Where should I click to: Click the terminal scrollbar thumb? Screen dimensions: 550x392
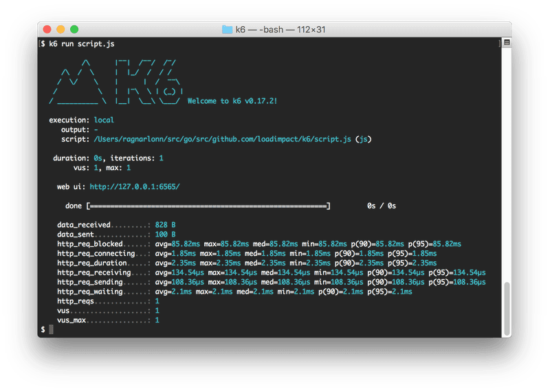pyautogui.click(x=507, y=309)
